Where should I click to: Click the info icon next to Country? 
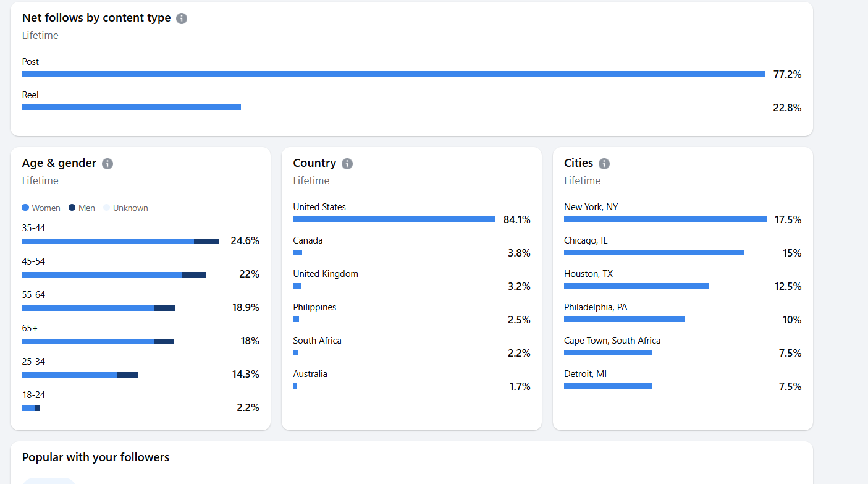click(347, 164)
